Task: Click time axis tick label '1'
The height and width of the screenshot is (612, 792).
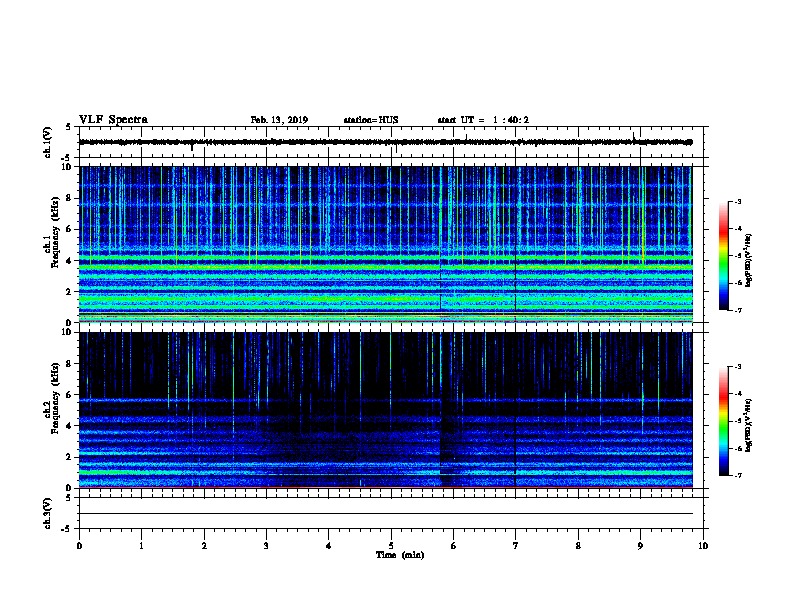Action: pos(142,546)
